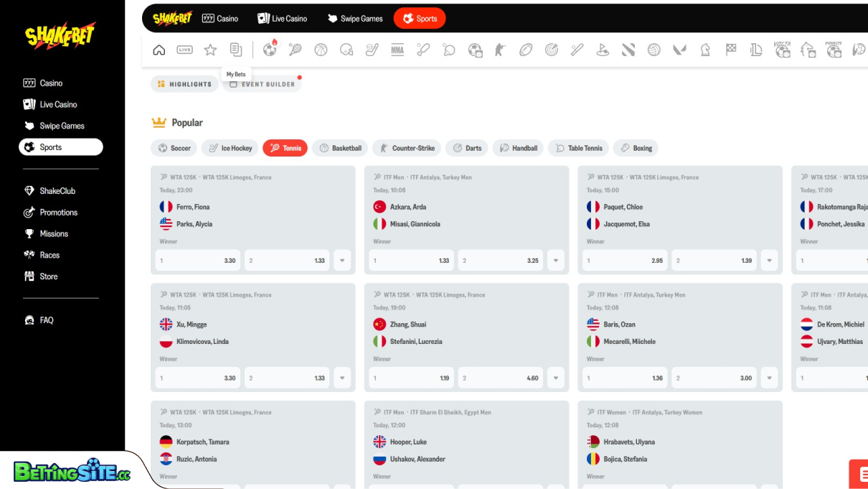Expand more markets for Ferro vs Parks
The image size is (868, 489).
(342, 261)
